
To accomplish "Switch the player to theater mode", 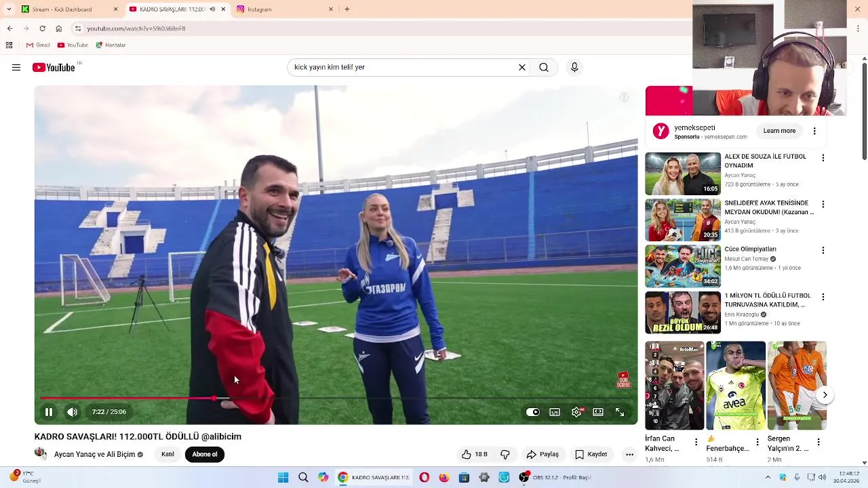I will click(598, 411).
